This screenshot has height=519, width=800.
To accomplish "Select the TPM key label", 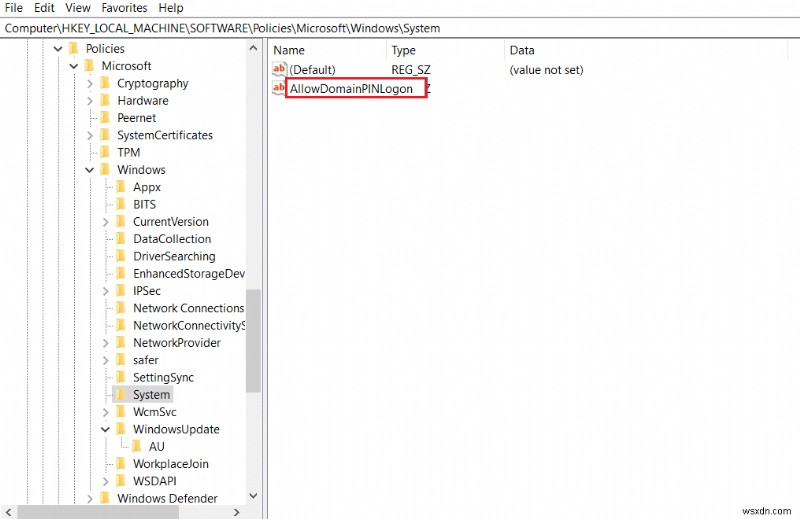I will click(x=129, y=153).
